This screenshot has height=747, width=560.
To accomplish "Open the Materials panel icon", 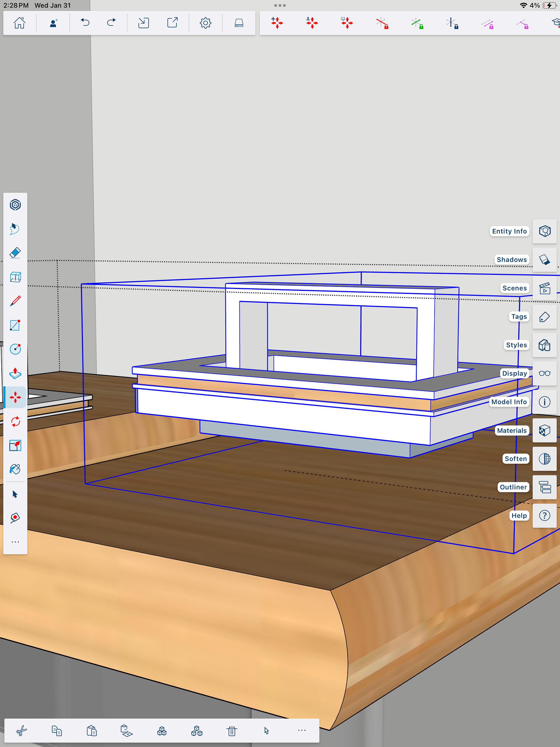I will point(545,431).
